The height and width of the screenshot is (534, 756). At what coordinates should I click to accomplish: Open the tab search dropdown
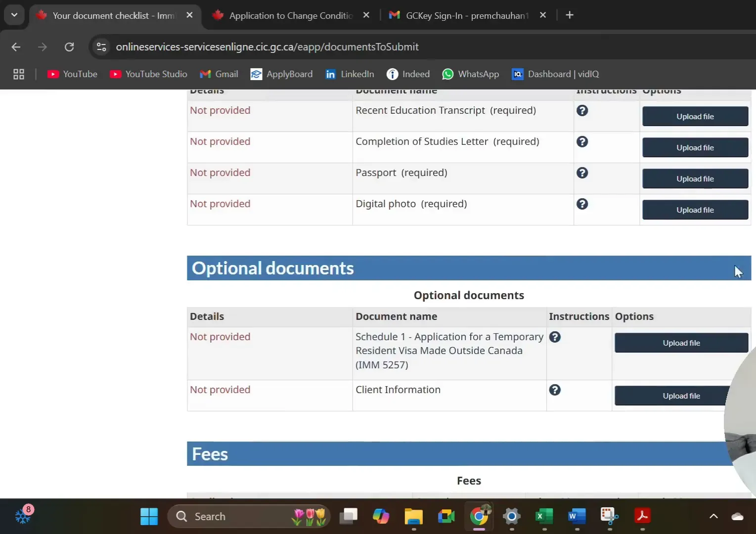coord(14,15)
